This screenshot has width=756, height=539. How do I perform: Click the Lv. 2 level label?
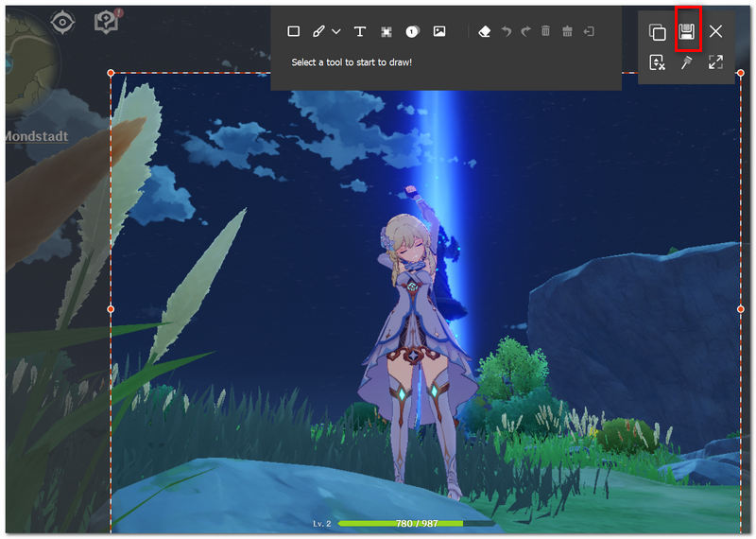321,524
